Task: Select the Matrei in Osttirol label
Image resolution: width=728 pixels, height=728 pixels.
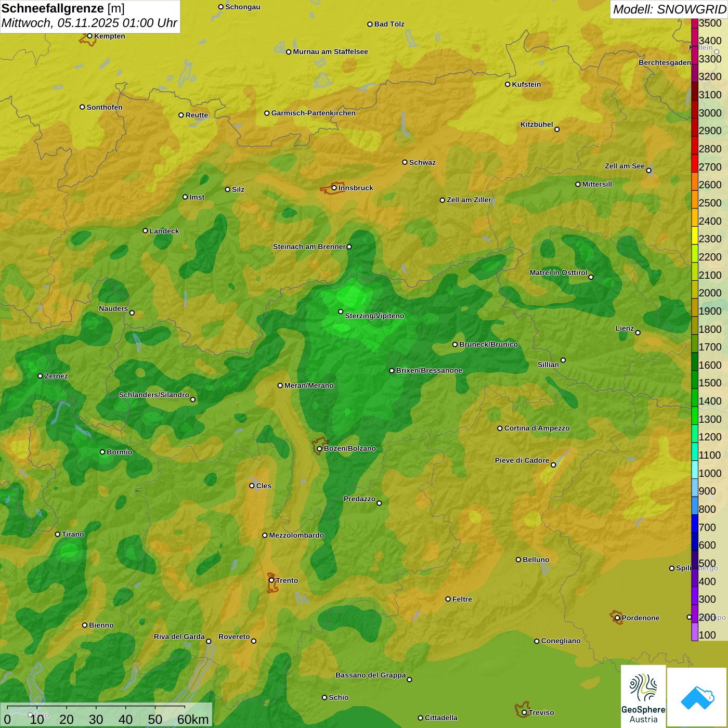Action: pyautogui.click(x=558, y=272)
